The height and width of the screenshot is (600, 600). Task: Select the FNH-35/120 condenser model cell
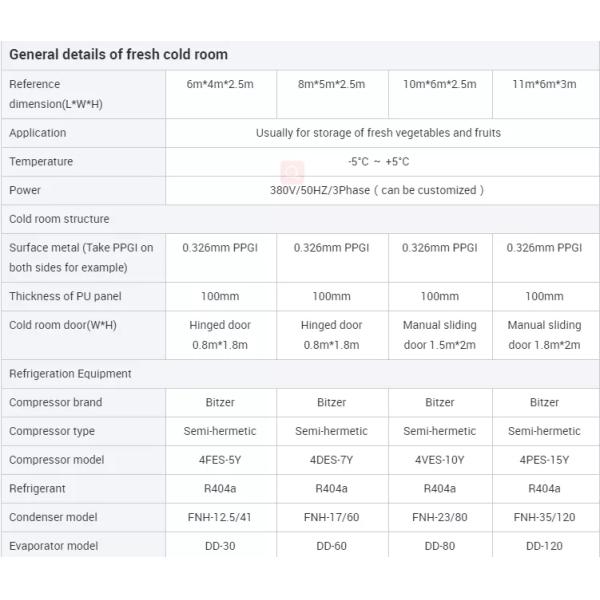click(x=543, y=518)
